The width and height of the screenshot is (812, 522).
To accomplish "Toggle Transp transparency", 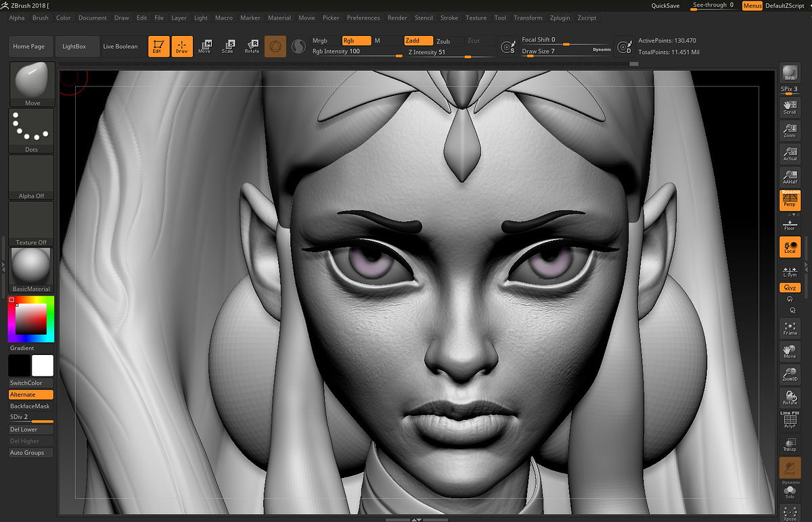I will [790, 444].
